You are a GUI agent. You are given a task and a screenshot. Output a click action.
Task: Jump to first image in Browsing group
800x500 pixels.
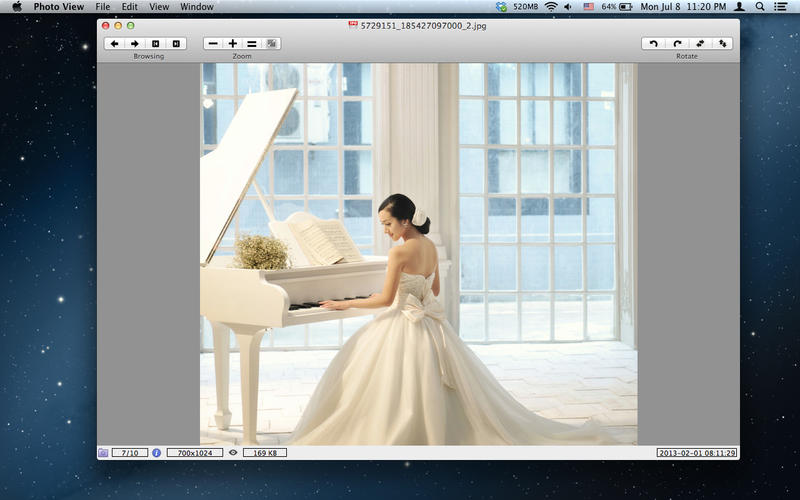(x=156, y=44)
